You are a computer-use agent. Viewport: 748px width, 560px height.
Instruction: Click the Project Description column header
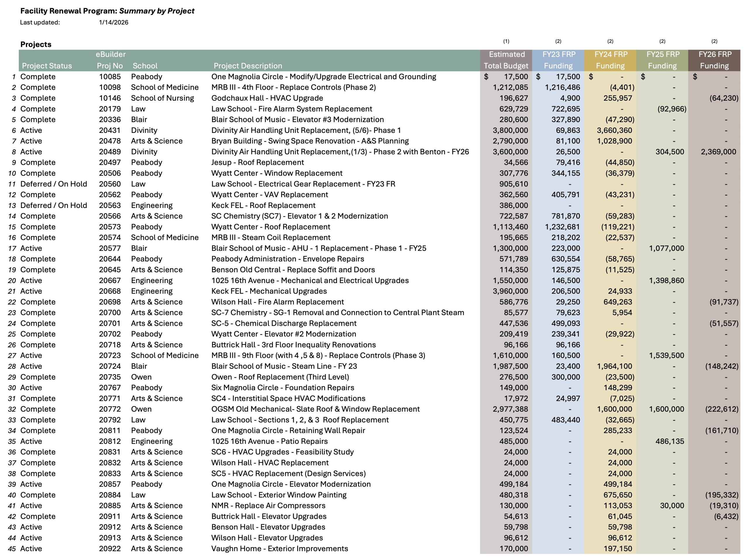point(247,66)
